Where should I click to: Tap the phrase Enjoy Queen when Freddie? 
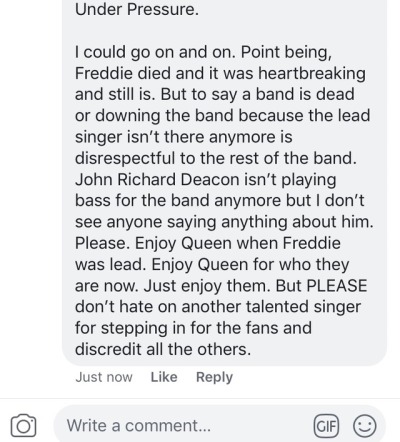point(237,243)
